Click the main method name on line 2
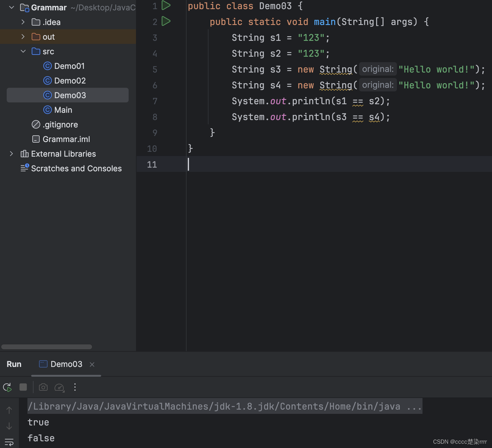Viewport: 492px width, 448px height. 325,22
